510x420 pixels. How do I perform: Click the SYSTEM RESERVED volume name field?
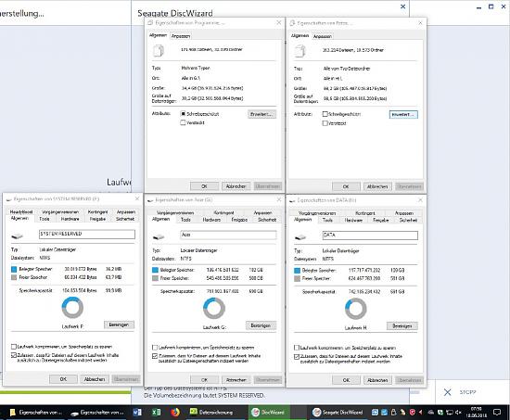pyautogui.click(x=87, y=235)
